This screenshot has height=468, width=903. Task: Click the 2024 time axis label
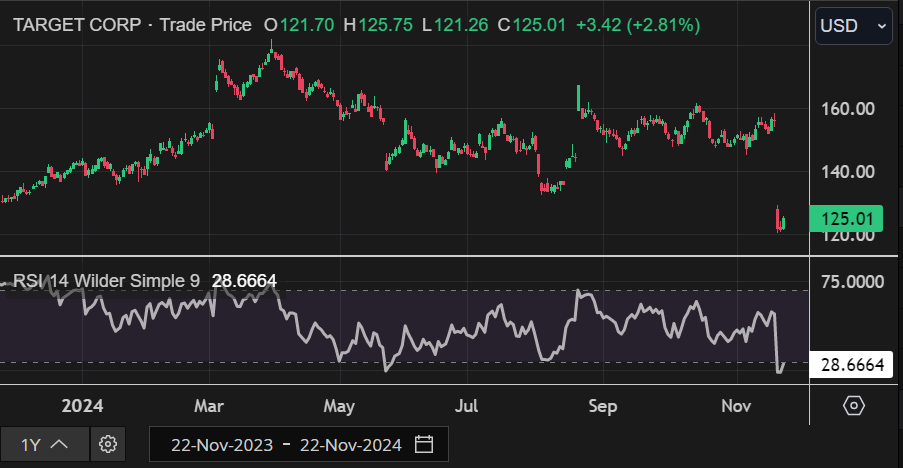[x=82, y=406]
